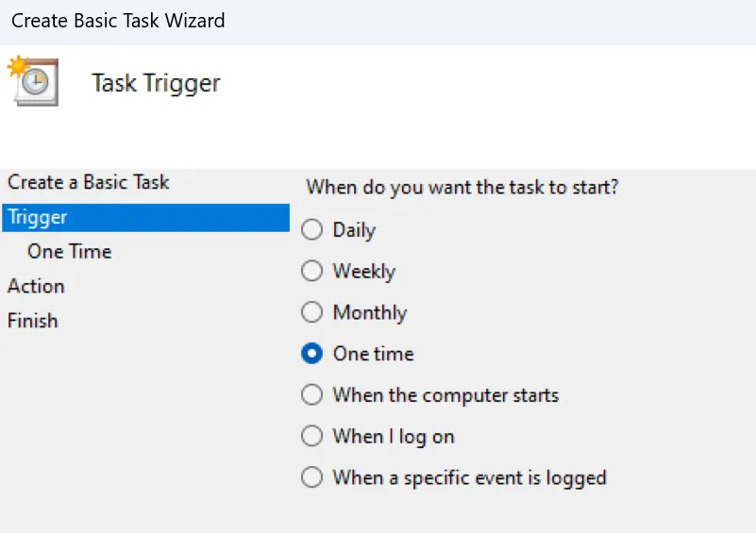
Task: Click the 'Monthly' label text
Action: (x=370, y=312)
